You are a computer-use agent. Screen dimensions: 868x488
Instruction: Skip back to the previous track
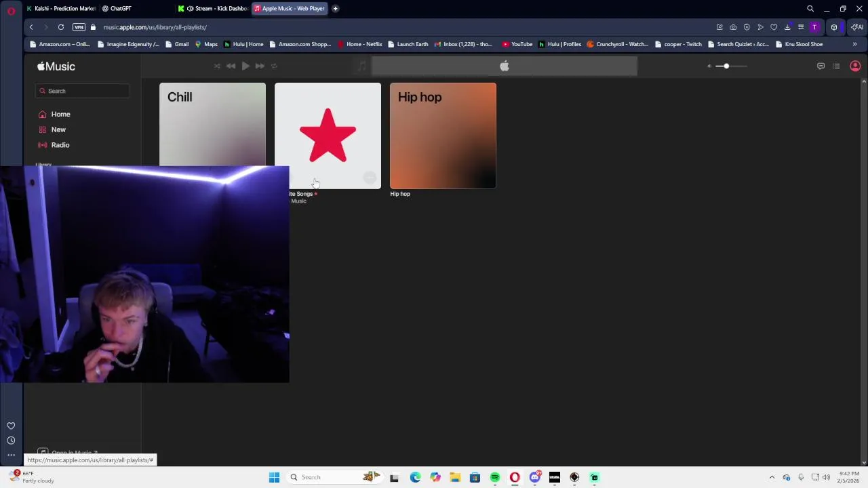(x=231, y=66)
